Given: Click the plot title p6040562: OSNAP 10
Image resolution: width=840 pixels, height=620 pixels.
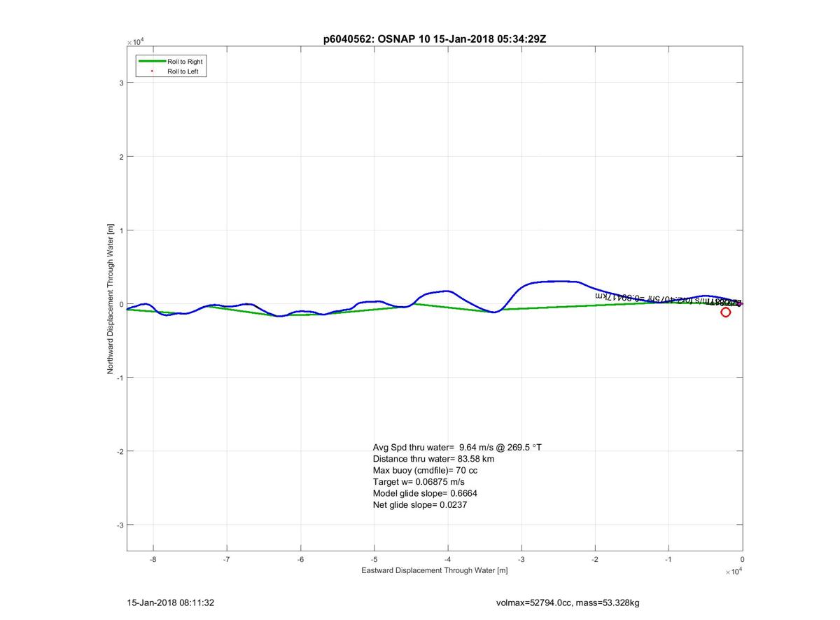Looking at the screenshot, I should point(435,39).
